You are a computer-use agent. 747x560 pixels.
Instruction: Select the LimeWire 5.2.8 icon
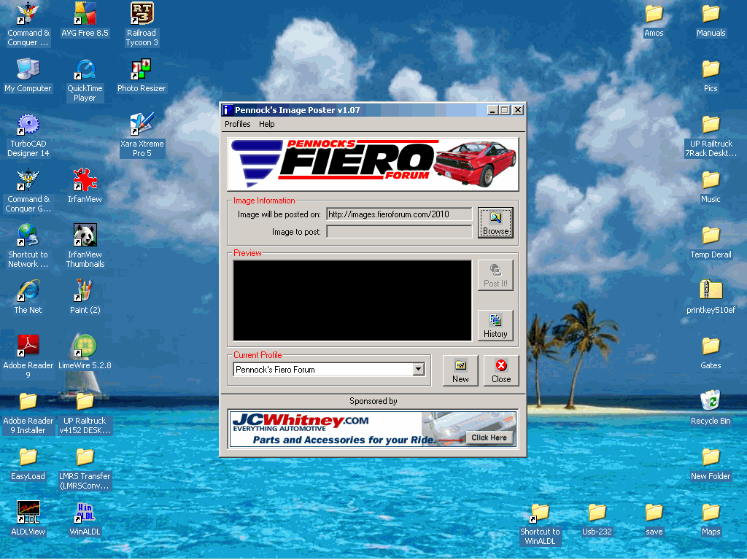pyautogui.click(x=85, y=352)
